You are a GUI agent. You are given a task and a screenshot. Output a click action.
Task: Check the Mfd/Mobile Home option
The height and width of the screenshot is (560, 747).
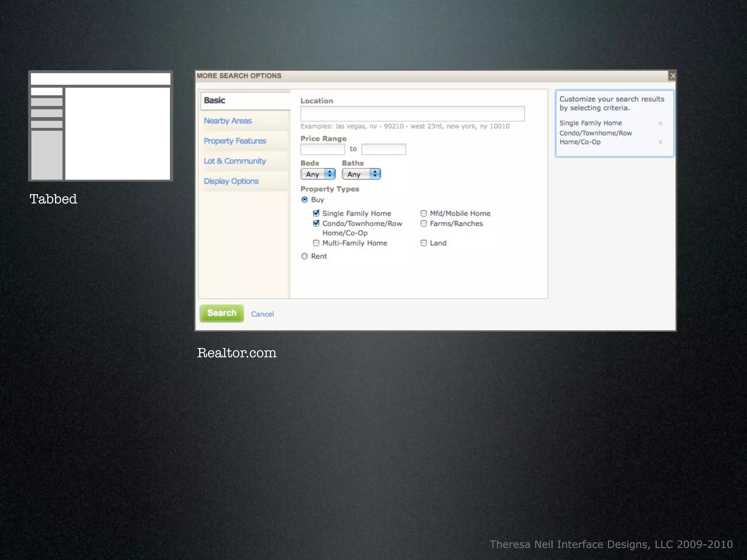tap(423, 214)
